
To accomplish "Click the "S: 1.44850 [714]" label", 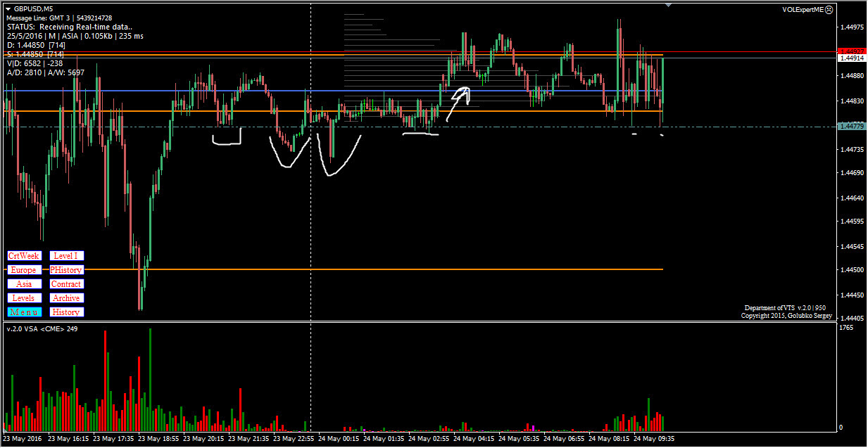I will [35, 54].
